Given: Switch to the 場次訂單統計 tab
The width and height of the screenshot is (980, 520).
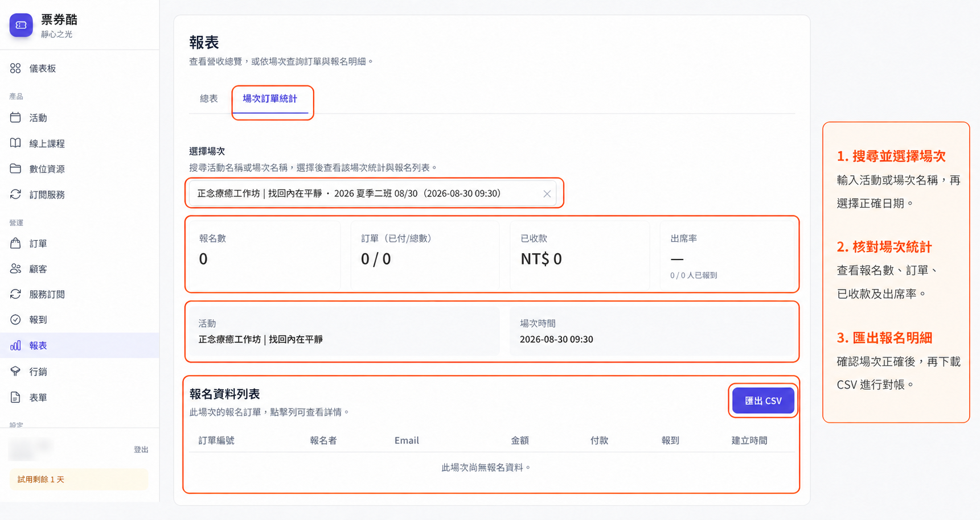Looking at the screenshot, I should [x=270, y=98].
